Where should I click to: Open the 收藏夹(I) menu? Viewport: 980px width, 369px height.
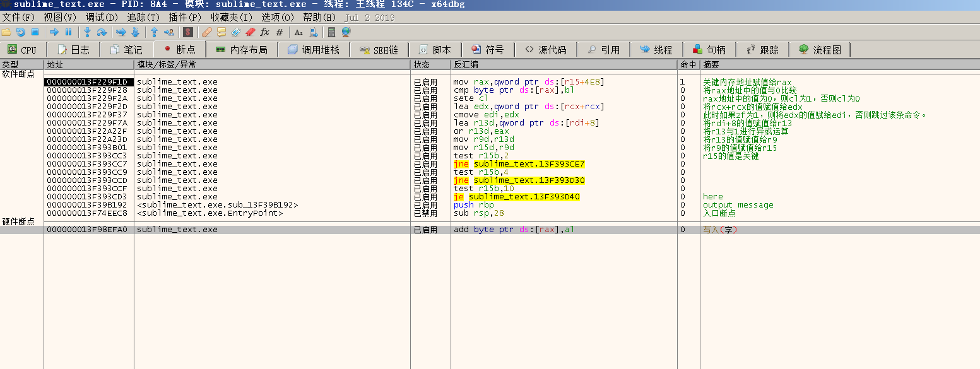point(232,18)
